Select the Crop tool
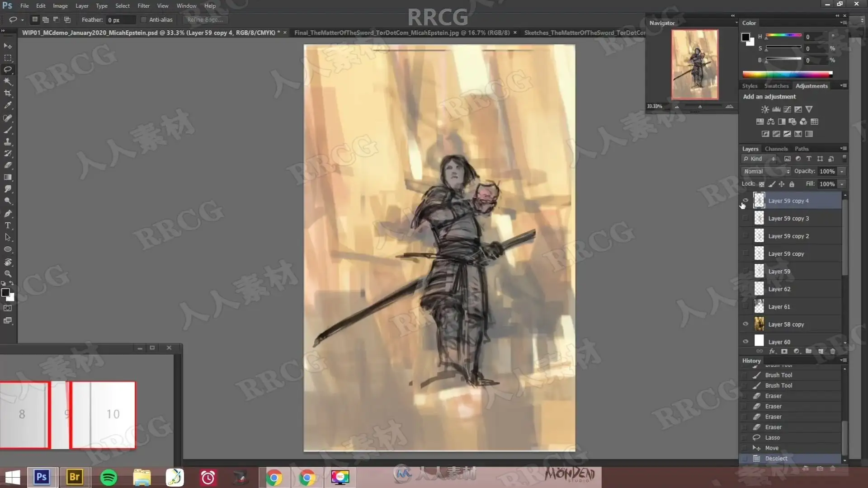The image size is (868, 488). (8, 93)
